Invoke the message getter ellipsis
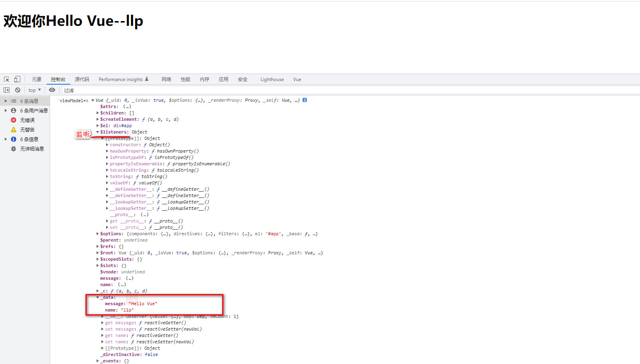The image size is (640, 364). click(130, 278)
